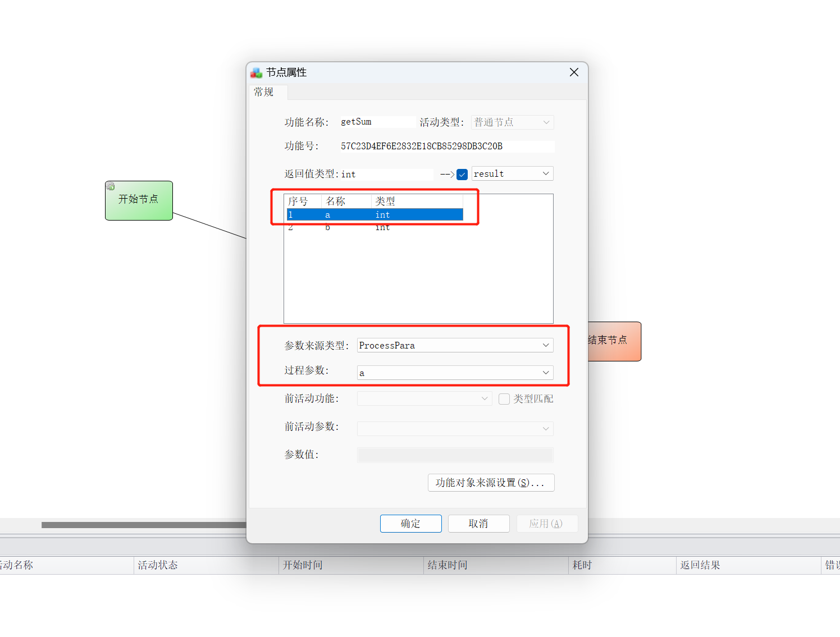Switch to the 常规 tab
Screen dimensions: 840x637
click(x=264, y=92)
